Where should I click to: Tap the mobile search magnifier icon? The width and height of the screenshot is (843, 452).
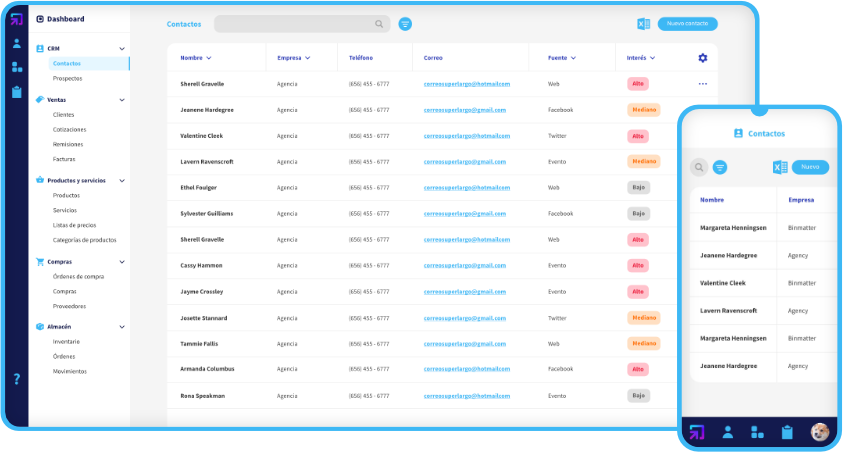699,167
